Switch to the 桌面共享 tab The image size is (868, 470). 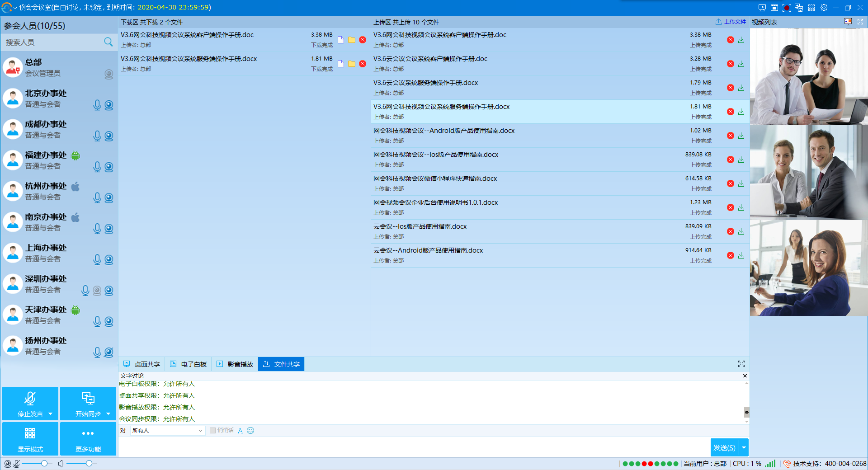point(142,364)
